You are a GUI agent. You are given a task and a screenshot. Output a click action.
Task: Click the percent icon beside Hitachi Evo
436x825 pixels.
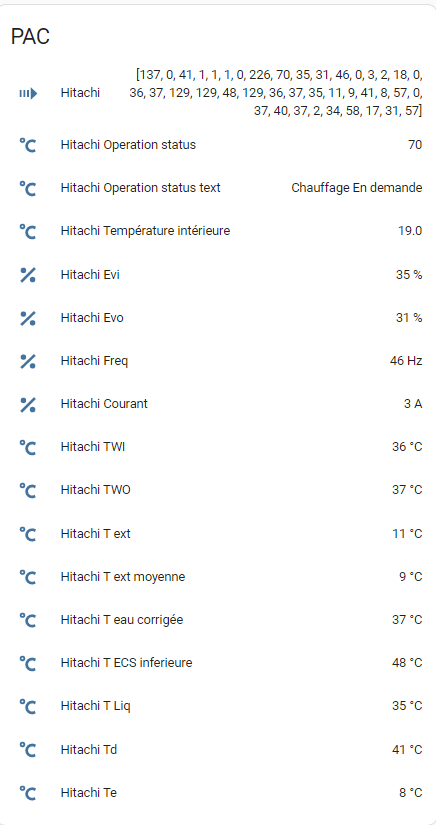28,318
